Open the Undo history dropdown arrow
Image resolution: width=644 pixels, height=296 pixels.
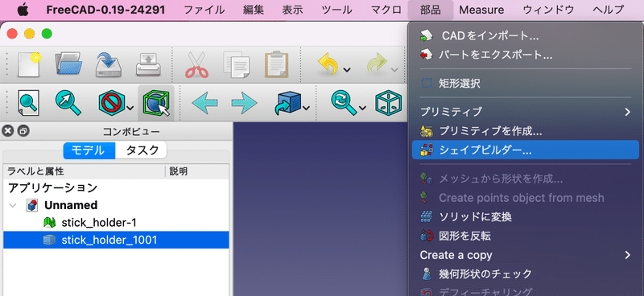point(347,69)
